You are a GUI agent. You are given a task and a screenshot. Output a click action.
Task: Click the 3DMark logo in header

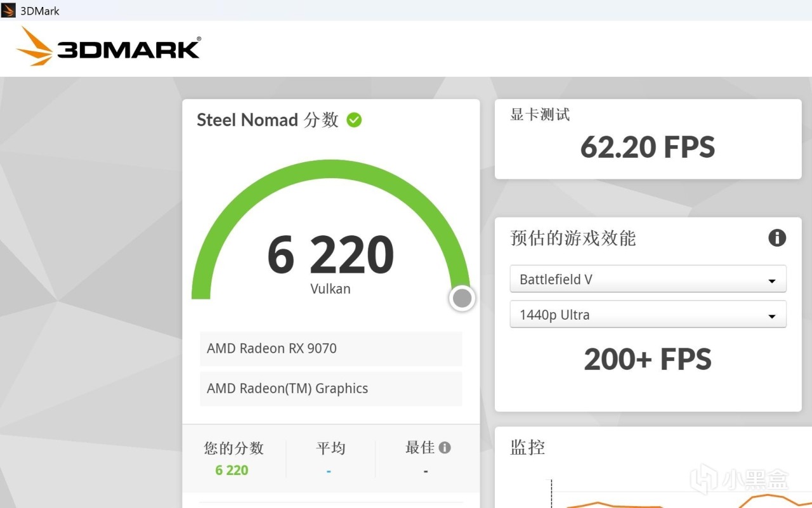tap(108, 46)
